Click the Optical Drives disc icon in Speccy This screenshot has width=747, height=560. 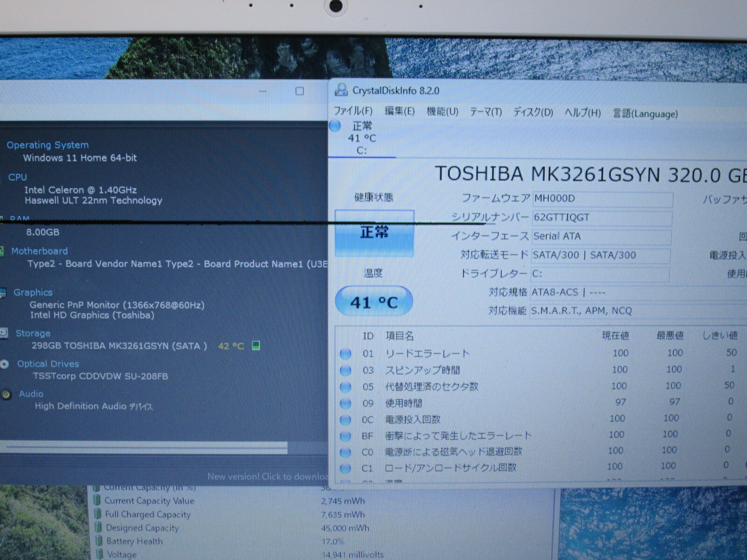tap(5, 364)
